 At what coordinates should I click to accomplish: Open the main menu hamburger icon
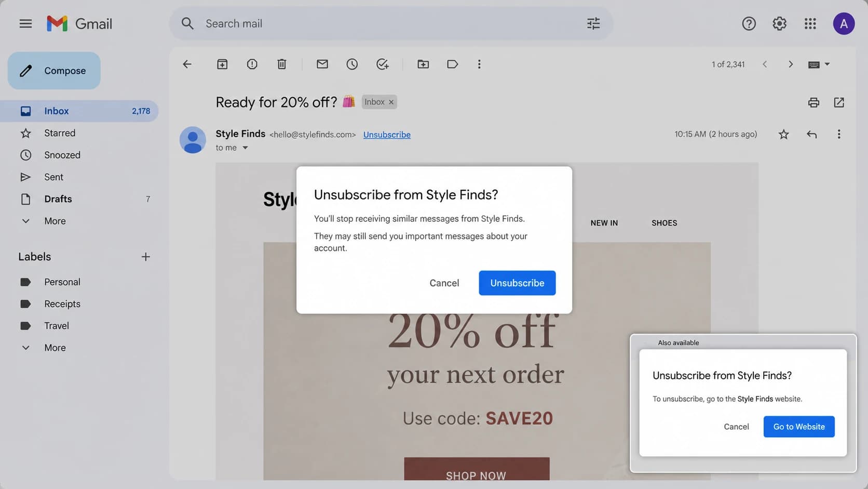tap(25, 23)
